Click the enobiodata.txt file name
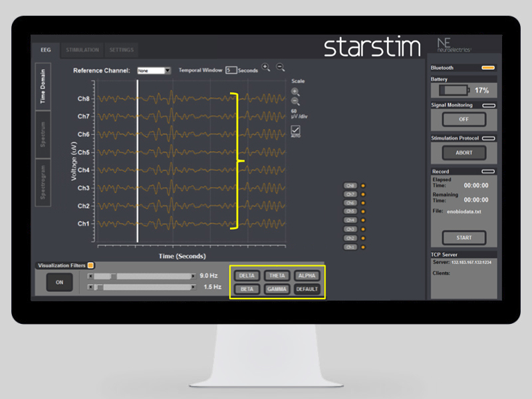The width and height of the screenshot is (532, 399). click(x=464, y=211)
